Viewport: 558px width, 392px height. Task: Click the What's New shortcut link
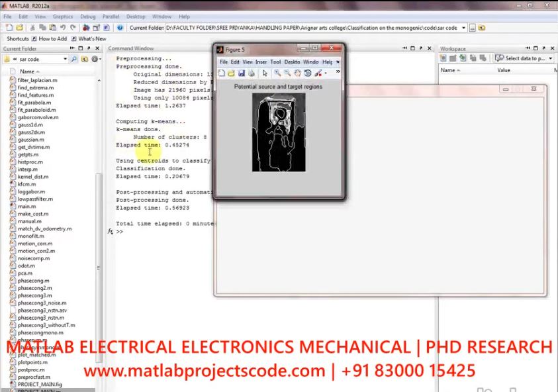[x=92, y=38]
